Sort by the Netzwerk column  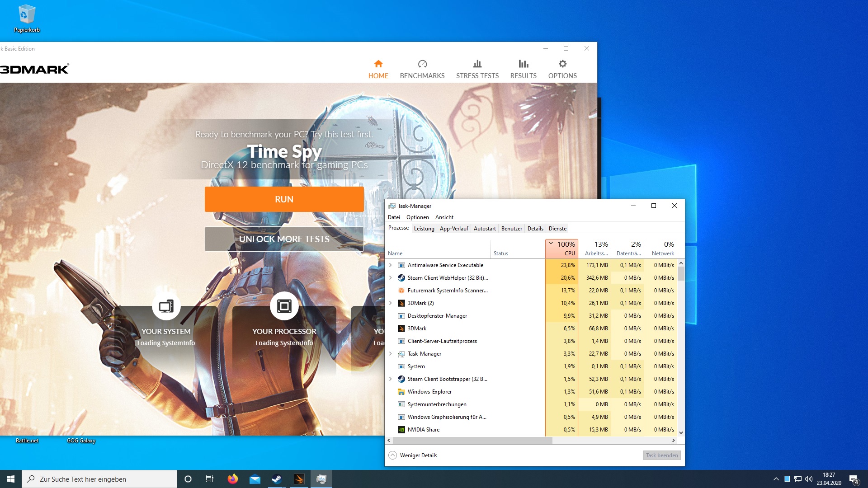coord(661,249)
